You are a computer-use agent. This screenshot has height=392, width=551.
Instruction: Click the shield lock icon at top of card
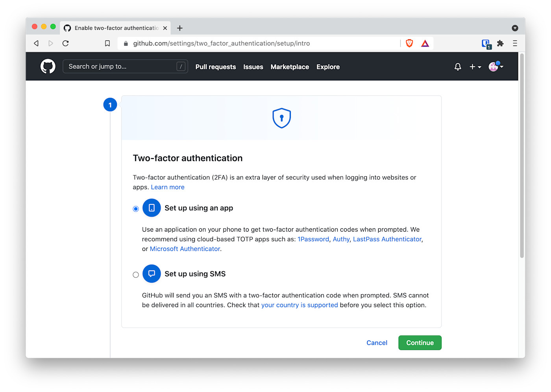click(281, 118)
